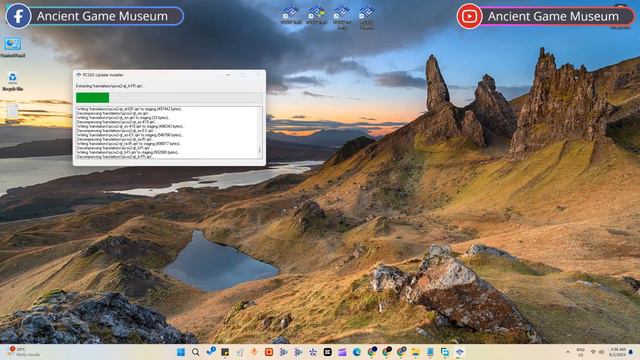Image resolution: width=640 pixels, height=360 pixels.
Task: Open clock and date flyout
Action: [x=618, y=352]
